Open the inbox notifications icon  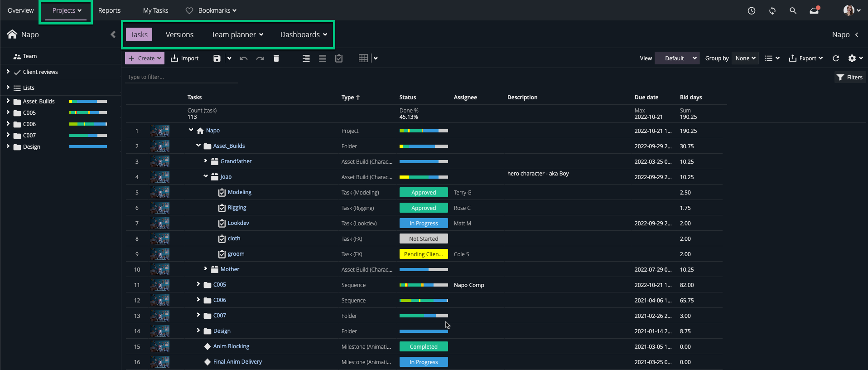click(x=814, y=10)
